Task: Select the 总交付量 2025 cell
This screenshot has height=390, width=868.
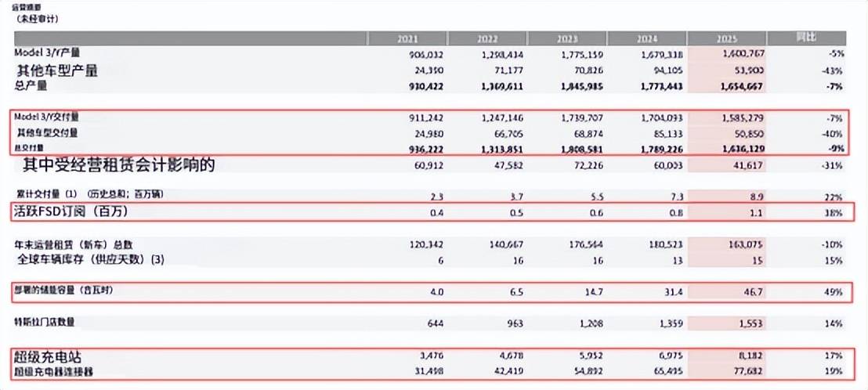Action: pyautogui.click(x=739, y=147)
